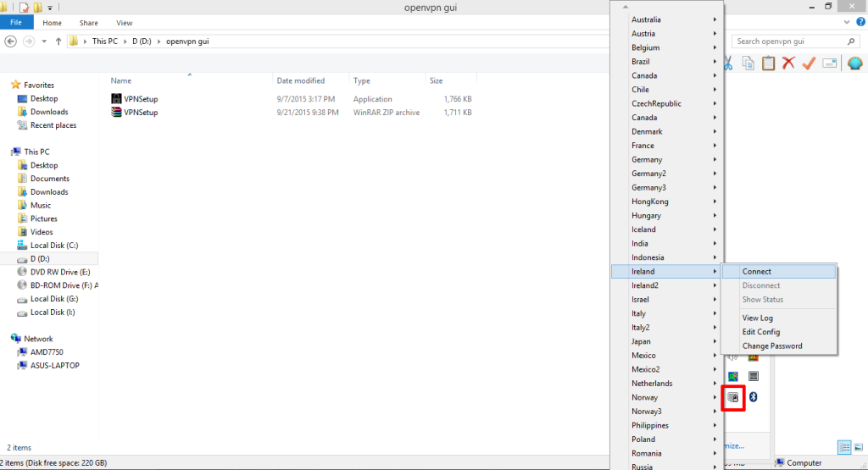This screenshot has height=470, width=868.
Task: Click the search magnifier icon
Action: [x=851, y=41]
